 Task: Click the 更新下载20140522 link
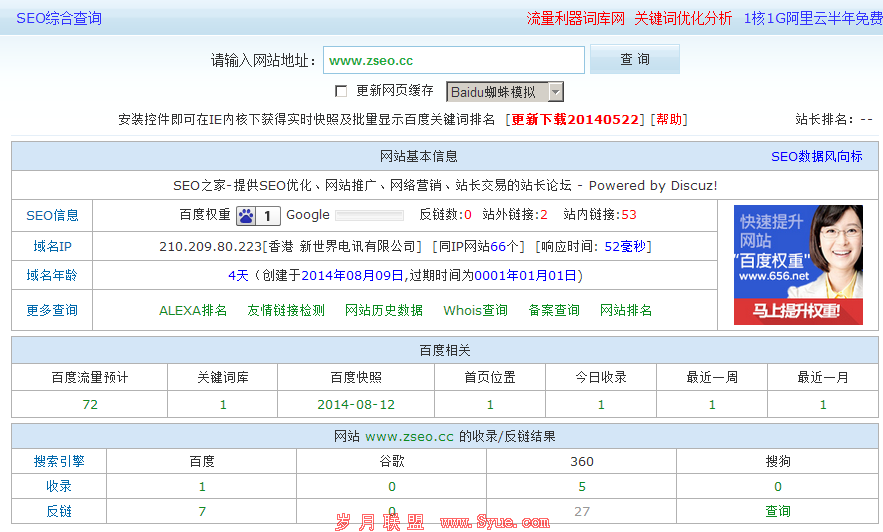(x=575, y=119)
